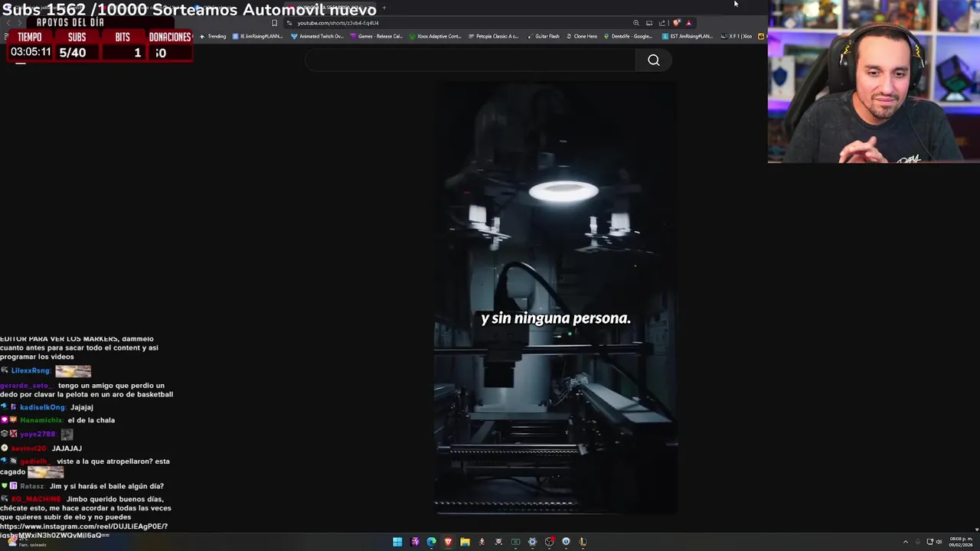The image size is (980, 551).
Task: Open the Trending bookmark
Action: click(213, 36)
